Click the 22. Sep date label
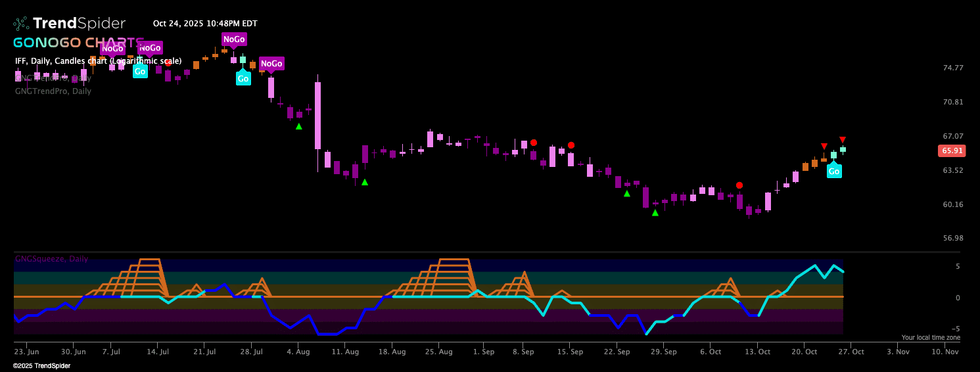 point(616,352)
